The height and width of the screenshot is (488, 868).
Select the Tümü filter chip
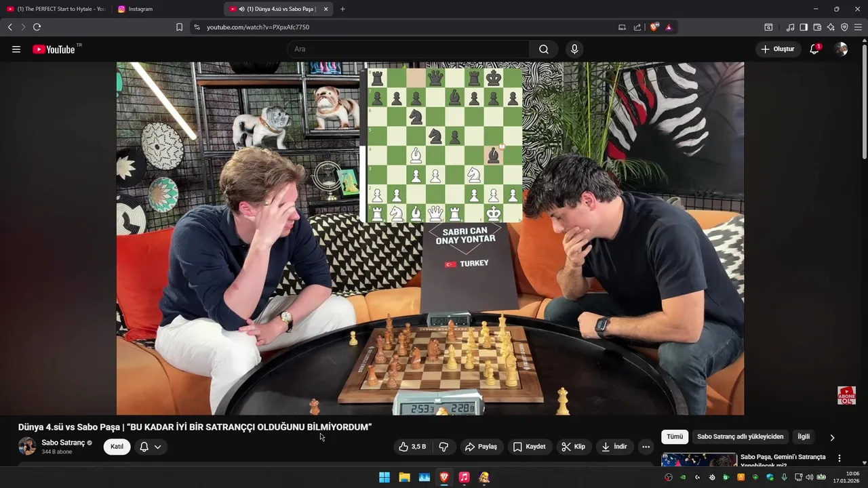(x=675, y=437)
